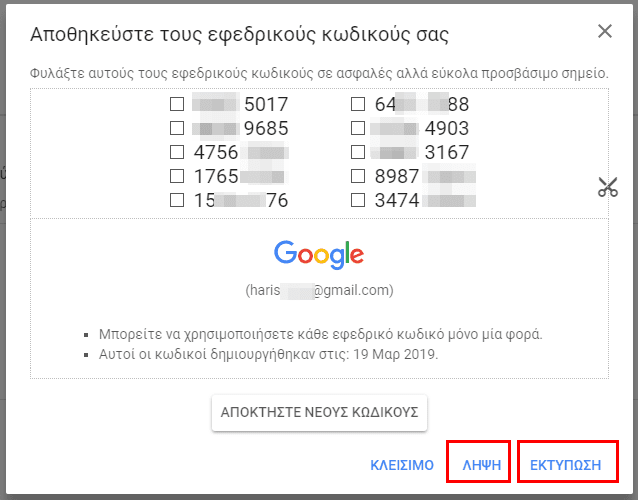Check the box beside code 3474

[x=358, y=200]
